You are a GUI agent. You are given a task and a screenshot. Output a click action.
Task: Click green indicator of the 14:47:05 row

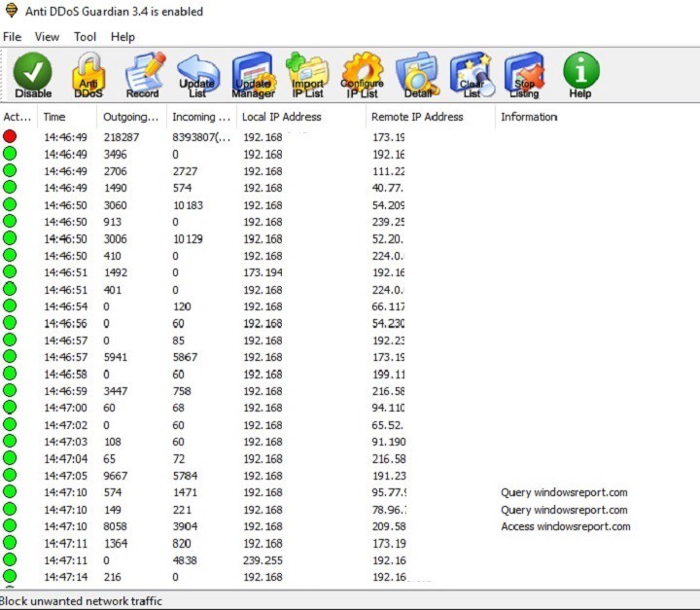[x=10, y=475]
